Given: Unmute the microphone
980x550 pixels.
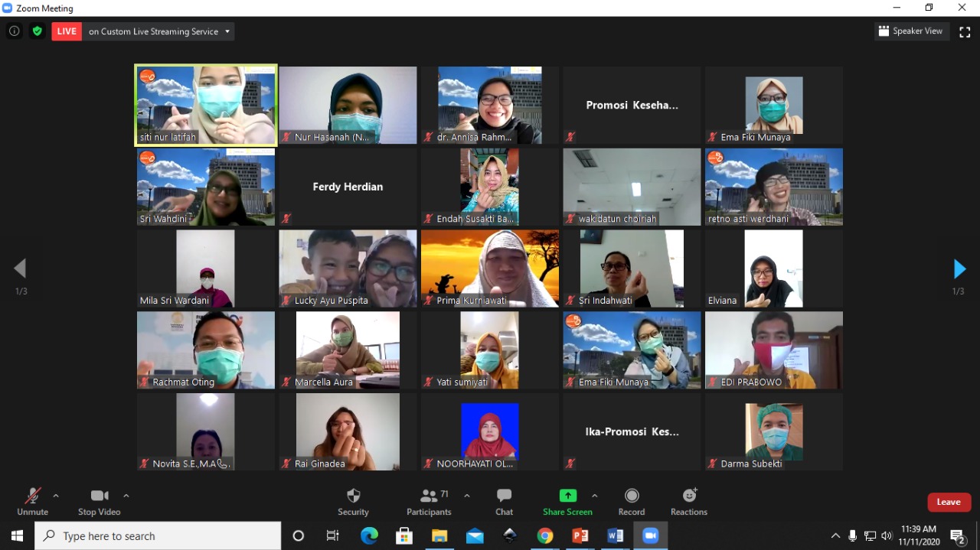Looking at the screenshot, I should [x=32, y=502].
